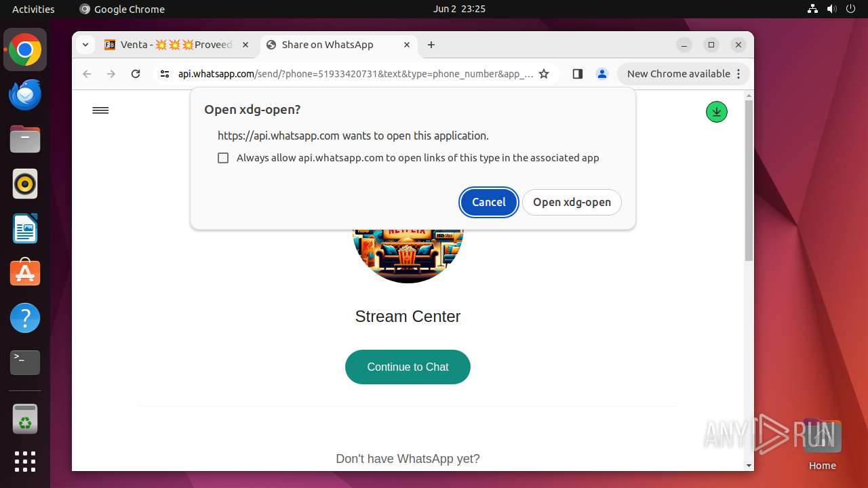Close the Share on WhatsApp tab
Screen dimensions: 868x488
(407, 45)
